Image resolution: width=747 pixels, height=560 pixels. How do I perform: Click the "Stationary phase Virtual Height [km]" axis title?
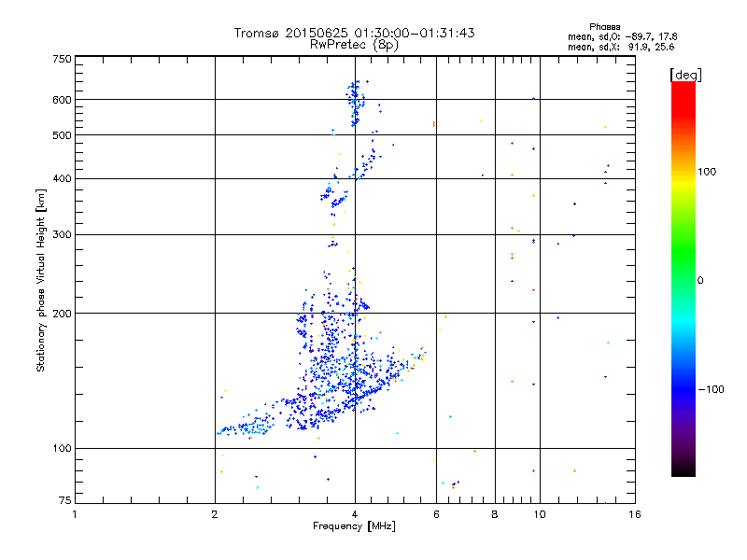coord(41,280)
